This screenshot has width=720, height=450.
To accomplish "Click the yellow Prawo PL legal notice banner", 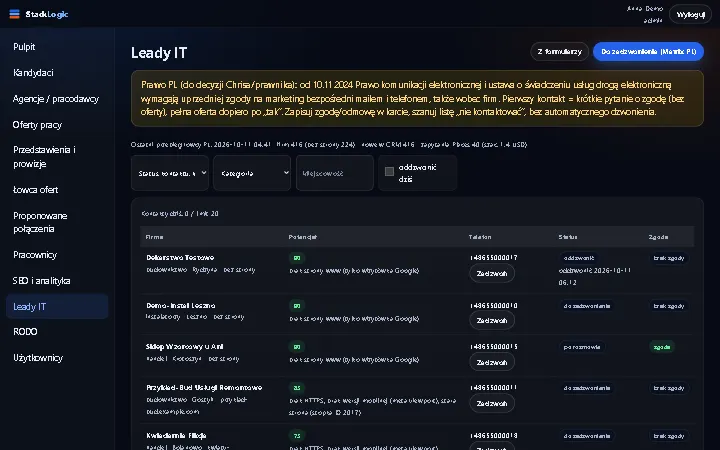I will (x=417, y=98).
